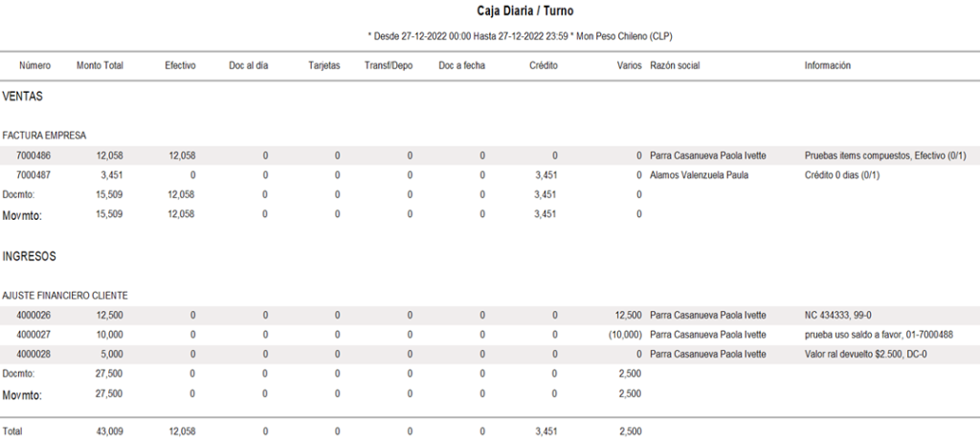Click Varios 12,500 in row 4000026
Screen dimensions: 980x439
pyautogui.click(x=628, y=316)
